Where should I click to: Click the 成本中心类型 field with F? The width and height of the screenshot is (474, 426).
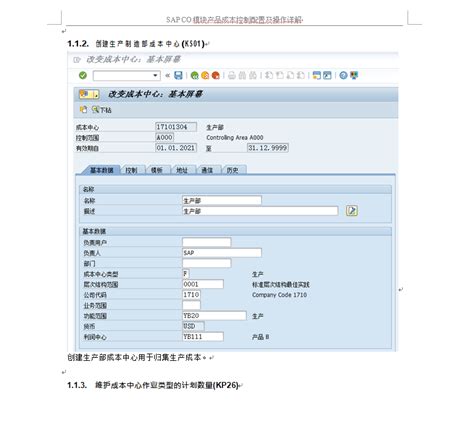coord(186,274)
